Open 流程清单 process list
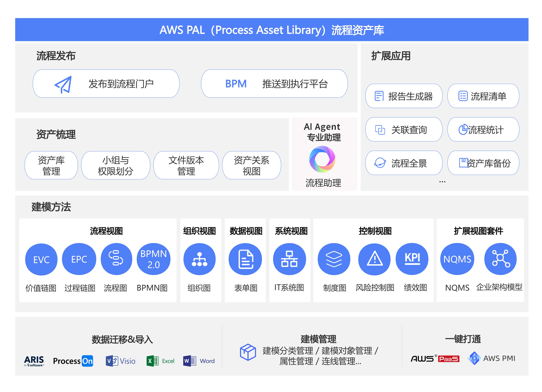542x392 pixels. pyautogui.click(x=483, y=96)
